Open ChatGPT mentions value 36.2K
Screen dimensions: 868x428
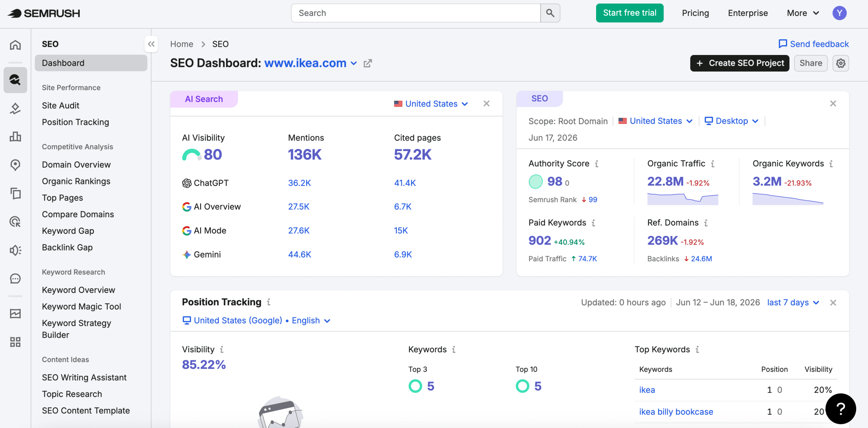[299, 183]
